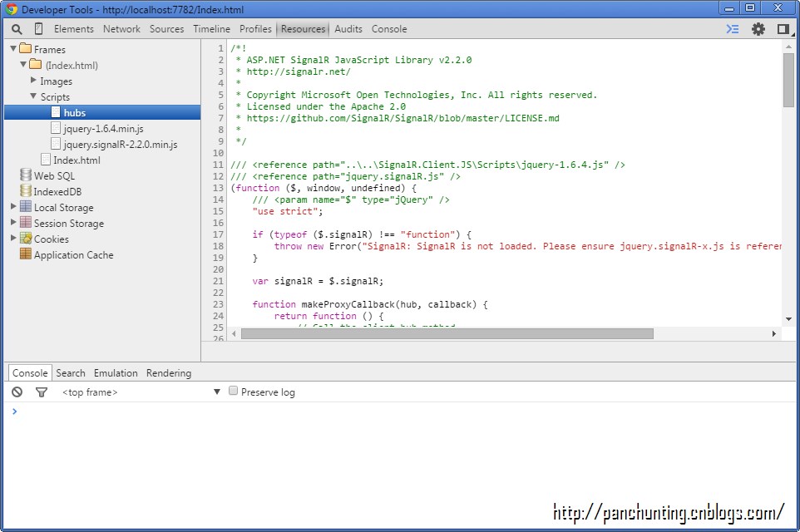Click the console filter funnel icon
The height and width of the screenshot is (532, 800).
[42, 392]
